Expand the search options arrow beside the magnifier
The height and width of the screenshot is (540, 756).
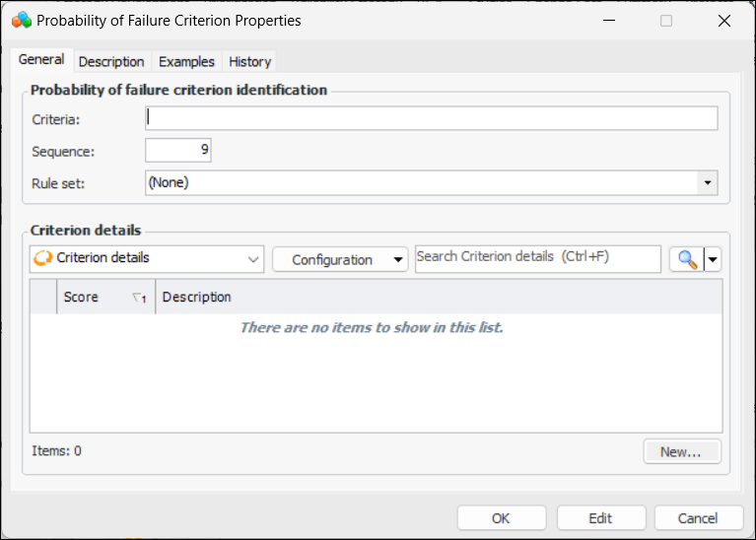click(713, 259)
